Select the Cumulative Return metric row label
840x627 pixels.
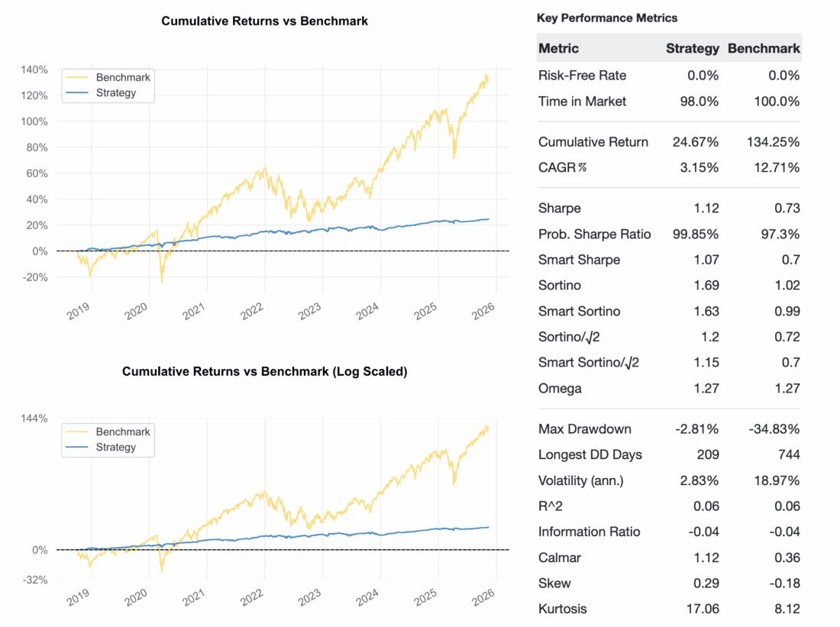coord(593,142)
